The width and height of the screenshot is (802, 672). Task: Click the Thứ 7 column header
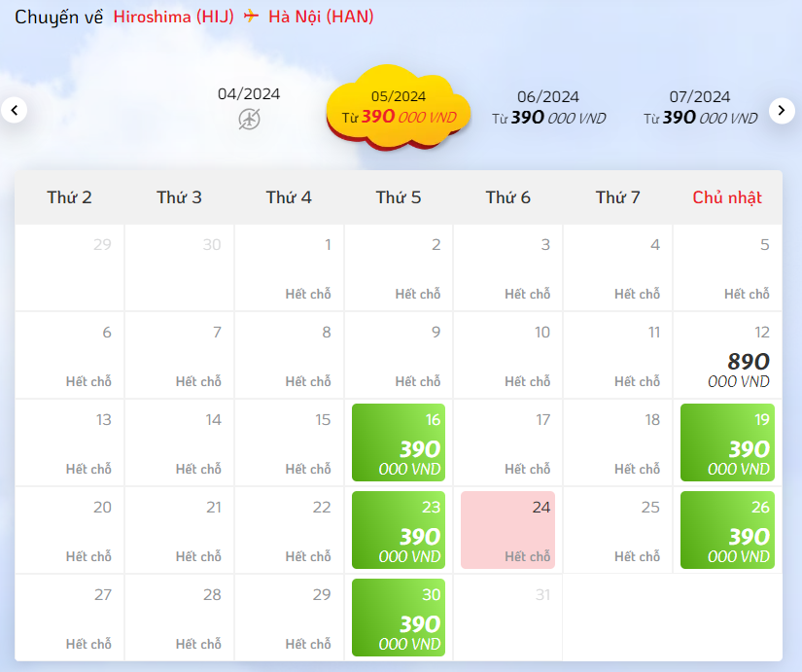618,197
